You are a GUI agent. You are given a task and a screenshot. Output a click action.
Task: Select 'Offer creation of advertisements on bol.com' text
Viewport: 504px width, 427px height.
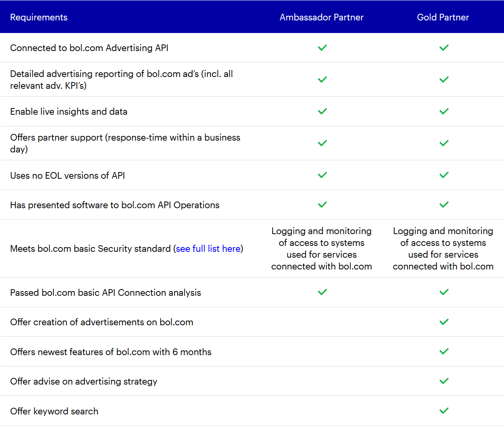102,322
